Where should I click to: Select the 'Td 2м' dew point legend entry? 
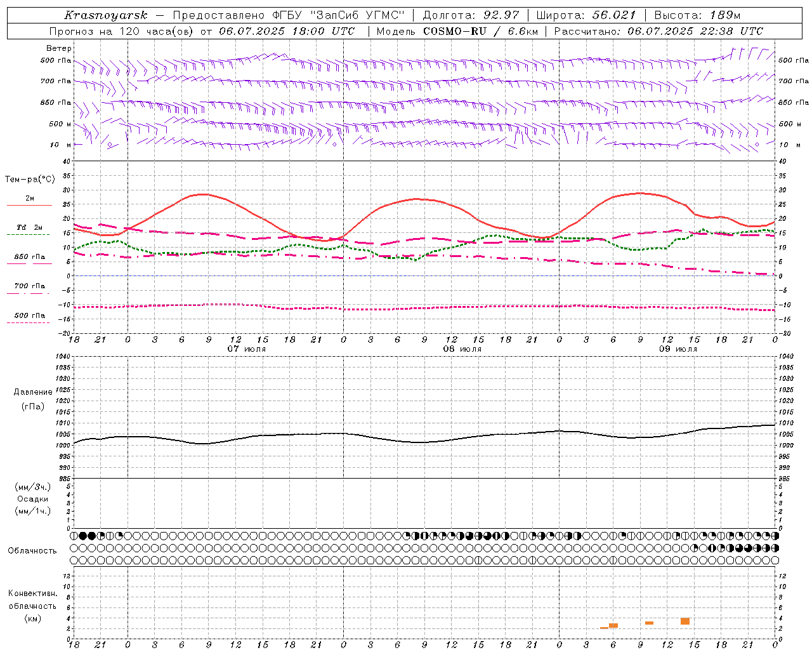tap(30, 227)
